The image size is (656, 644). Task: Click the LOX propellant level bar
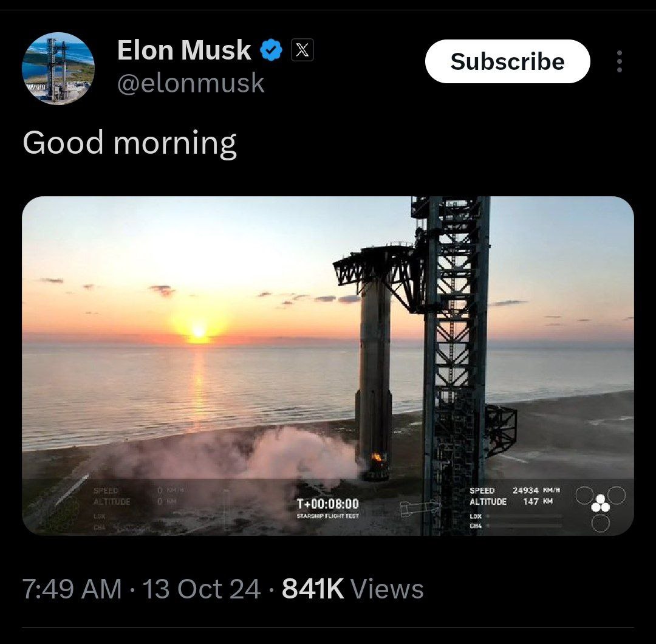524,516
